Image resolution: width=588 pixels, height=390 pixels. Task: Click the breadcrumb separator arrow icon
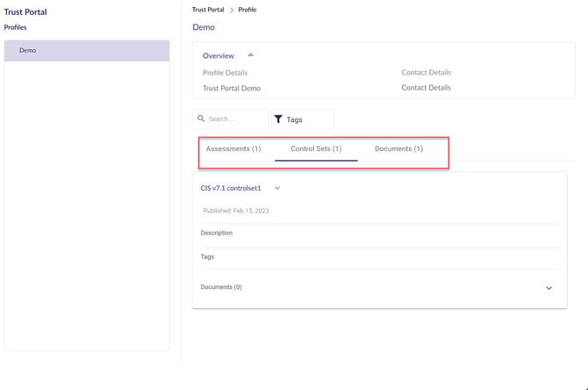point(232,10)
